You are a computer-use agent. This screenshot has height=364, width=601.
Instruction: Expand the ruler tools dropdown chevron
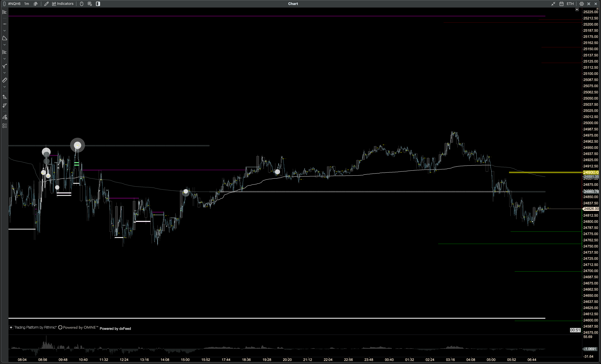[4, 87]
